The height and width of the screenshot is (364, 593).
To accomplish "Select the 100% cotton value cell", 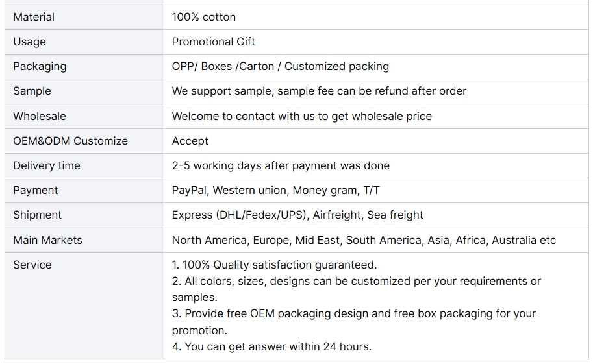I will (376, 17).
